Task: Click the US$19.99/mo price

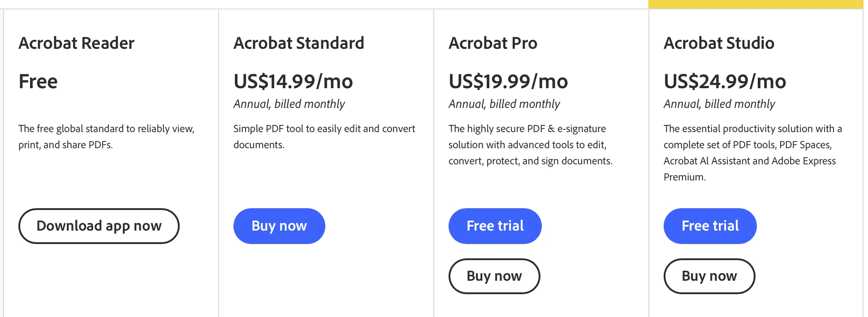Action: click(508, 81)
